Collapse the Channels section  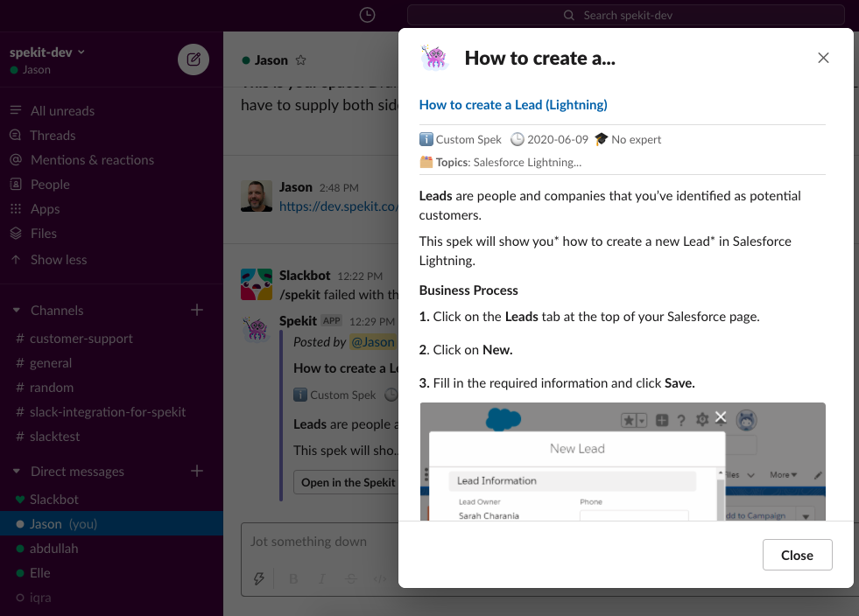coord(17,311)
